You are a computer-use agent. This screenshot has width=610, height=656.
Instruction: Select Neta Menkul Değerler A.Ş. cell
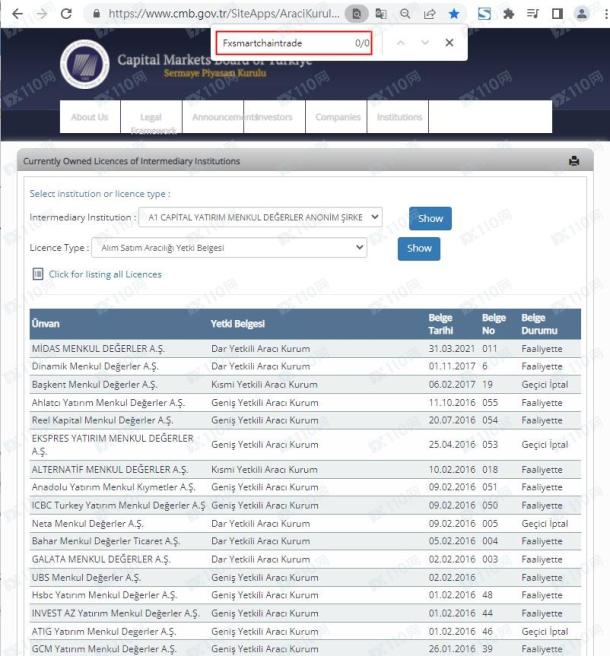click(87, 523)
